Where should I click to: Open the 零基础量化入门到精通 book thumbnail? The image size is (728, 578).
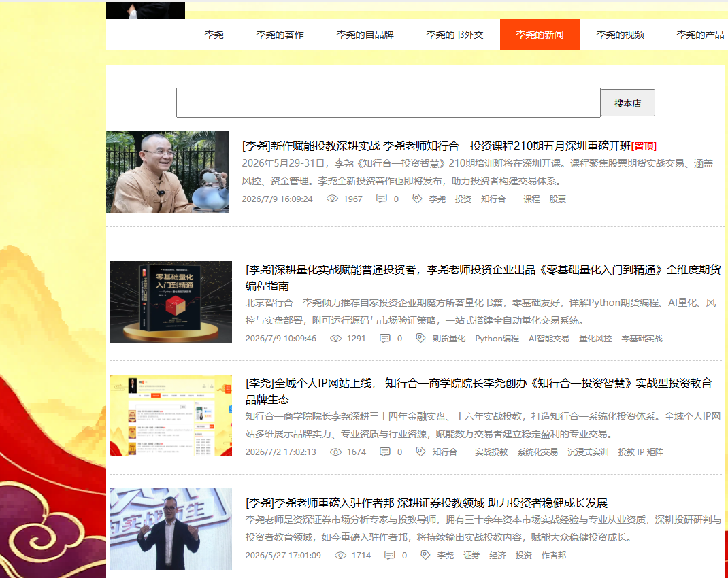click(x=170, y=302)
